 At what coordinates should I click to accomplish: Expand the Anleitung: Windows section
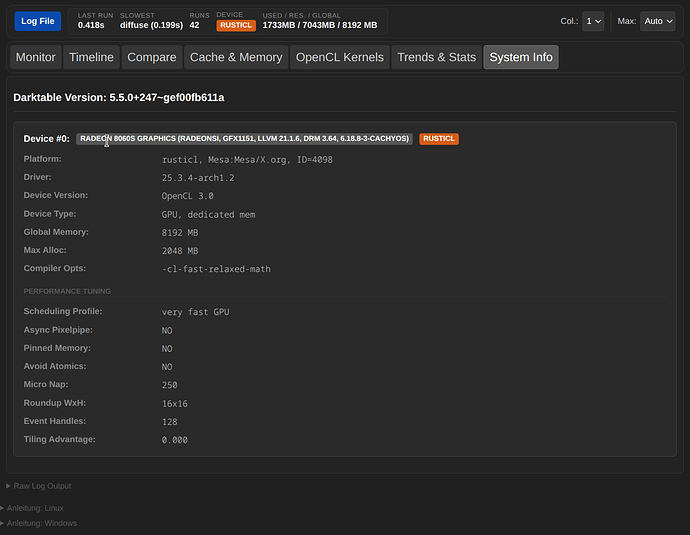[40, 523]
